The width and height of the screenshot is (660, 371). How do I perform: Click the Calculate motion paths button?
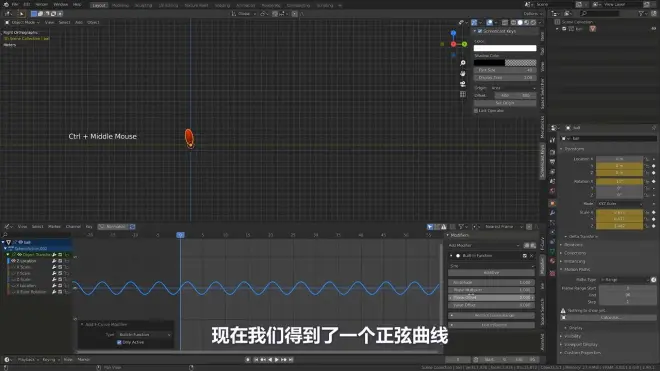point(609,318)
